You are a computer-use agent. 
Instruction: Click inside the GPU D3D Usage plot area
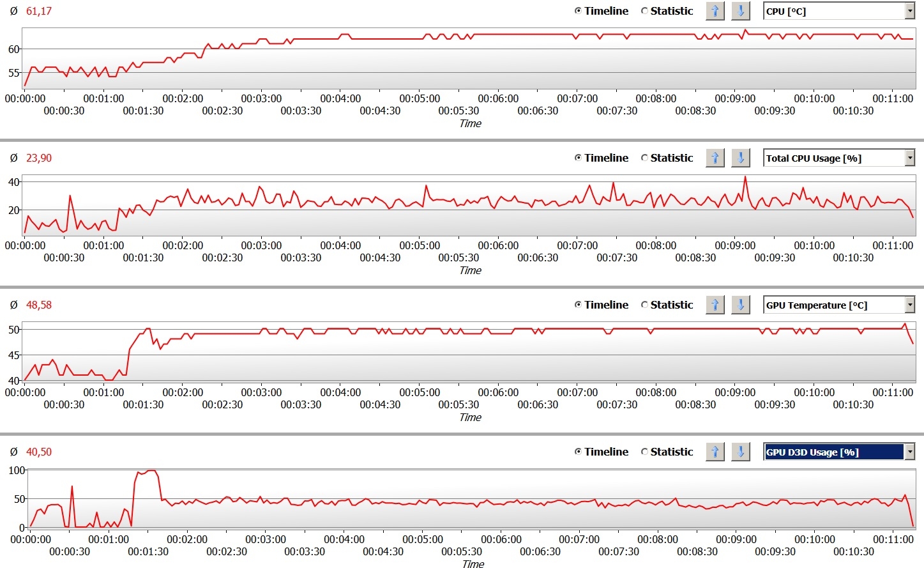(472, 499)
